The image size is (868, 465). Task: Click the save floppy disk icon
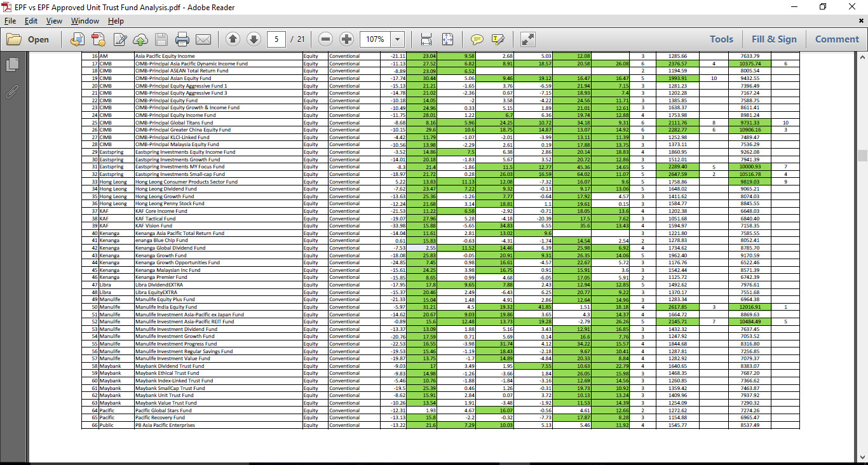tap(161, 39)
